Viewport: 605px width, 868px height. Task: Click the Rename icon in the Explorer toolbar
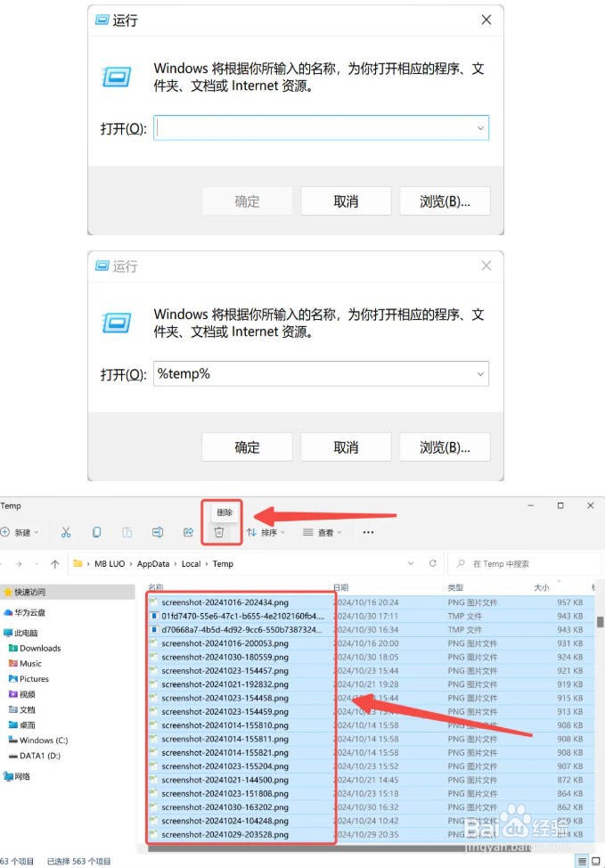(x=158, y=532)
